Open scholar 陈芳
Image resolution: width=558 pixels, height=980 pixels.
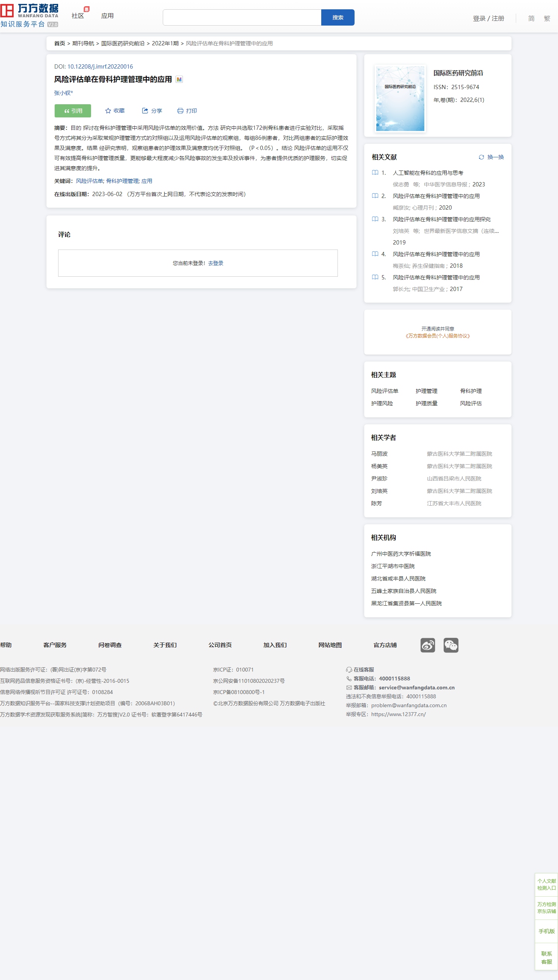(377, 503)
